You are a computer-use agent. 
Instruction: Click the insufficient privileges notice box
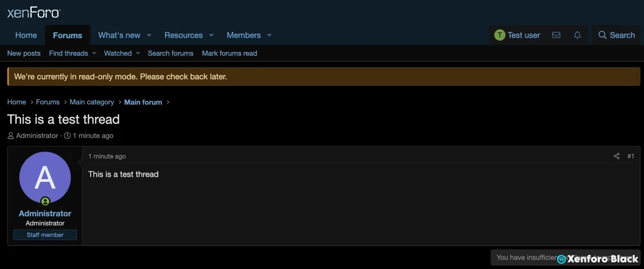click(566, 257)
